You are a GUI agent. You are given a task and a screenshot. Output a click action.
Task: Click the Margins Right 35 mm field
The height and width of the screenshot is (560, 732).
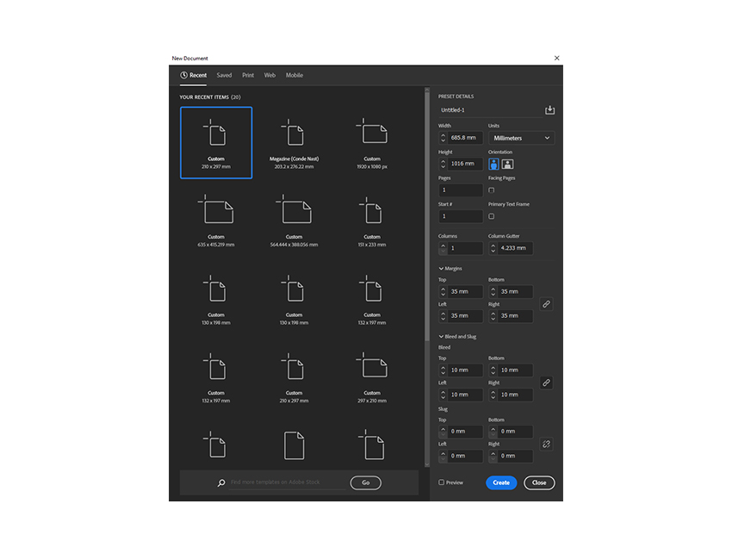pyautogui.click(x=515, y=315)
